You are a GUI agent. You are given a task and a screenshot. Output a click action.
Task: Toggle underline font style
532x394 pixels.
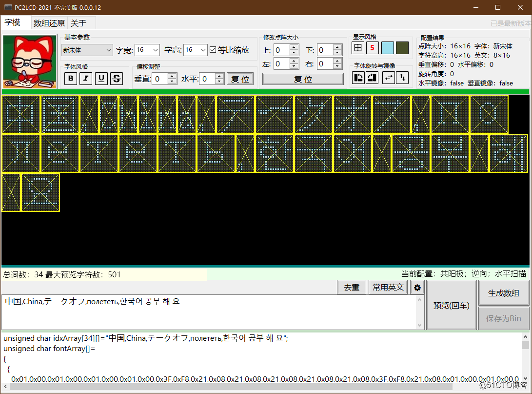(101, 79)
